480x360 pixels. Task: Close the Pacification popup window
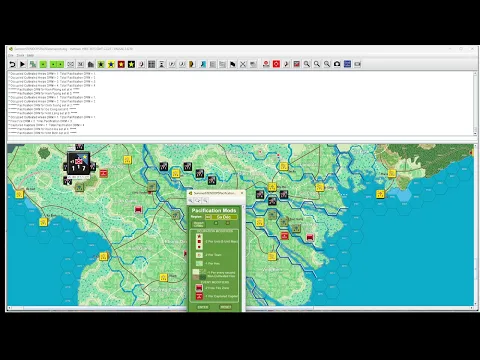(242, 193)
